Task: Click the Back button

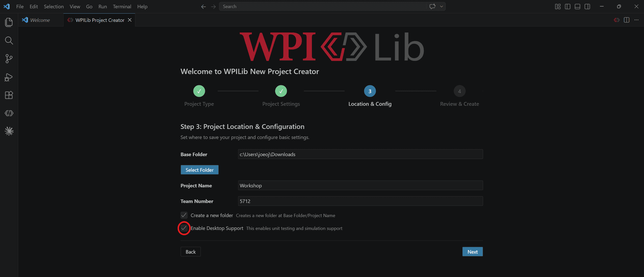Action: (x=191, y=252)
